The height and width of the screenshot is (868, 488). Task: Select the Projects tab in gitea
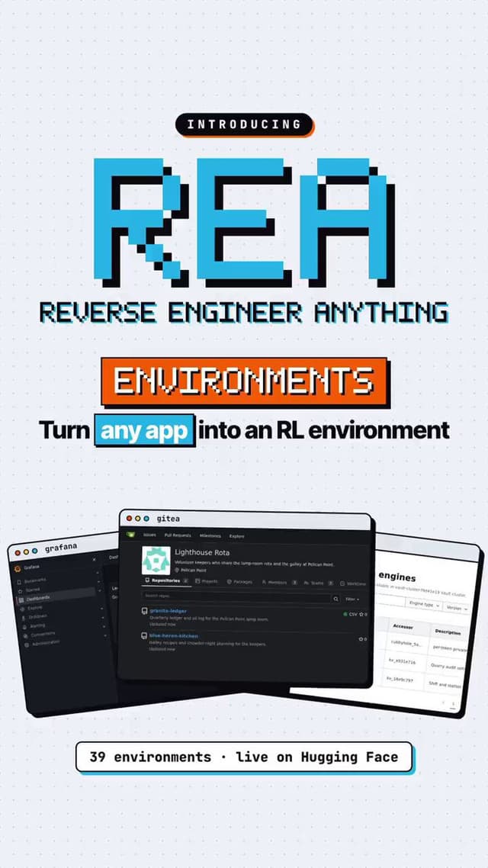pos(207,582)
